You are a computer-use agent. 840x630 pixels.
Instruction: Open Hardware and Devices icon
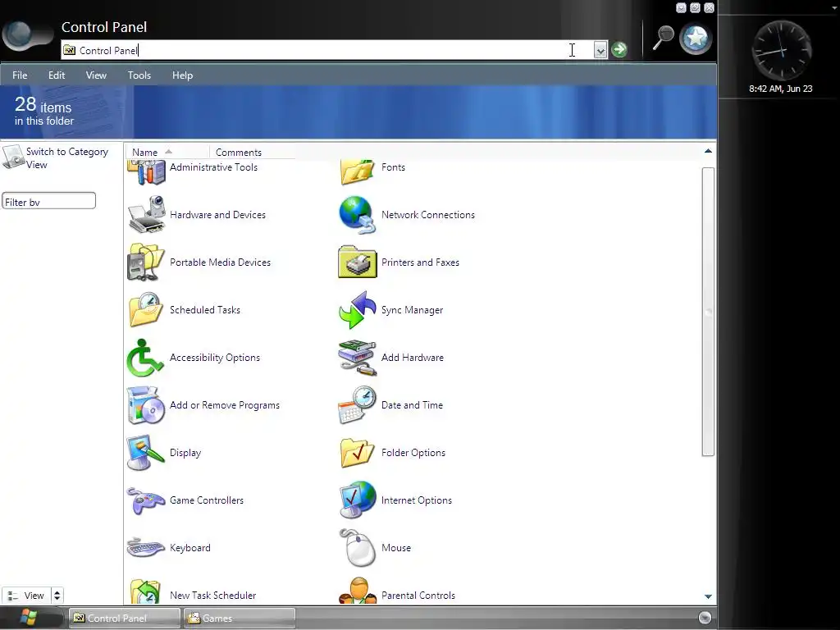coord(146,214)
